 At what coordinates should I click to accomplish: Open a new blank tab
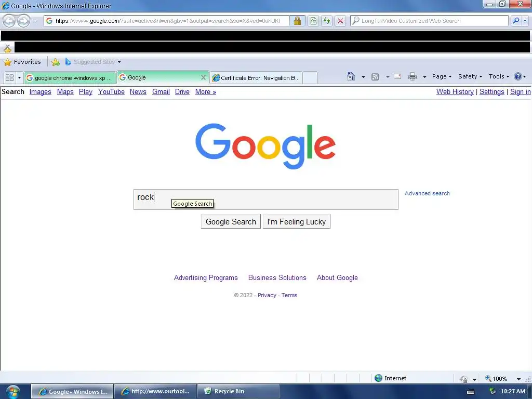pyautogui.click(x=310, y=78)
